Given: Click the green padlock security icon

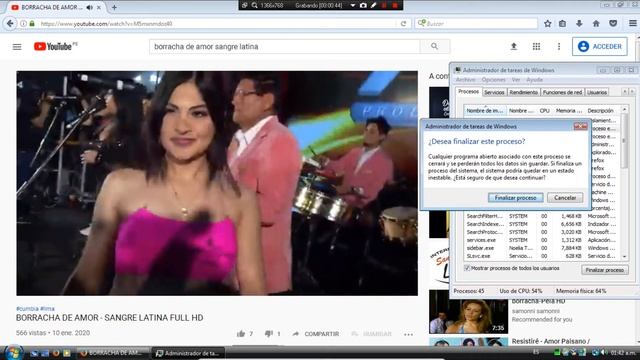Looking at the screenshot, I should tap(32, 24).
